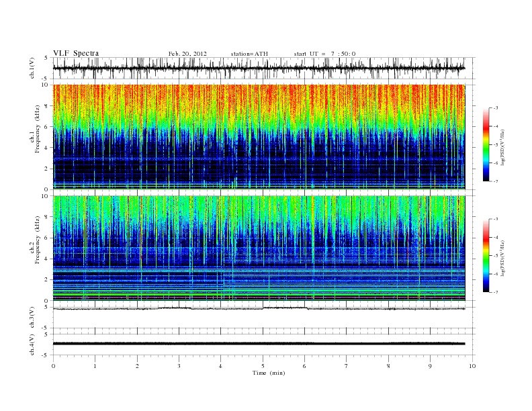Click the "4" tick on the time axis
532x411 pixels.
220,366
